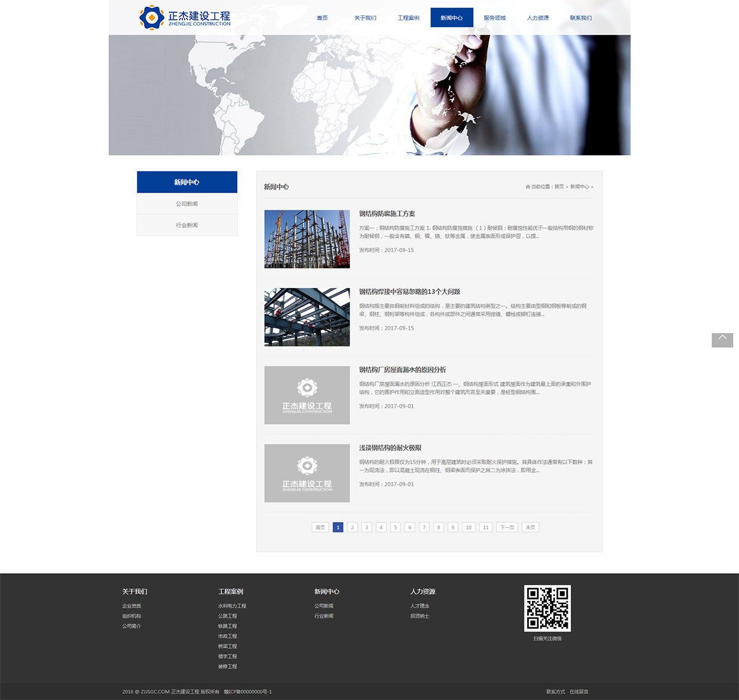This screenshot has width=739, height=700.
Task: Go to page 8
Action: pyautogui.click(x=438, y=528)
